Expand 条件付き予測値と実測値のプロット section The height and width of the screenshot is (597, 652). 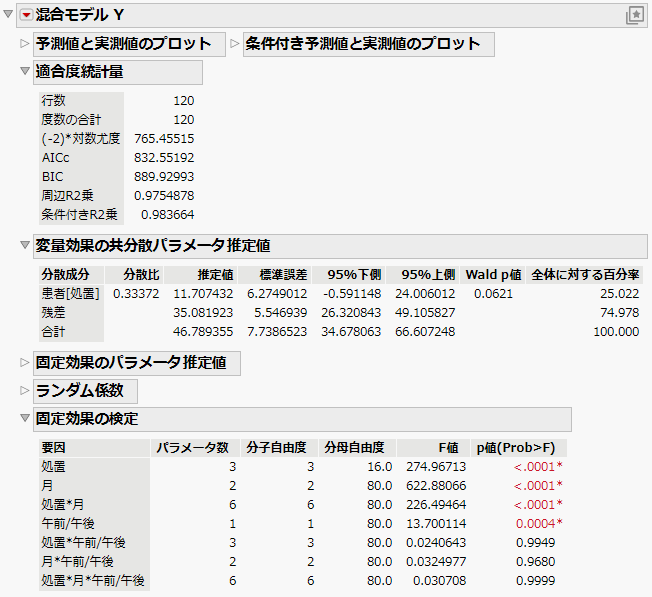tap(235, 43)
